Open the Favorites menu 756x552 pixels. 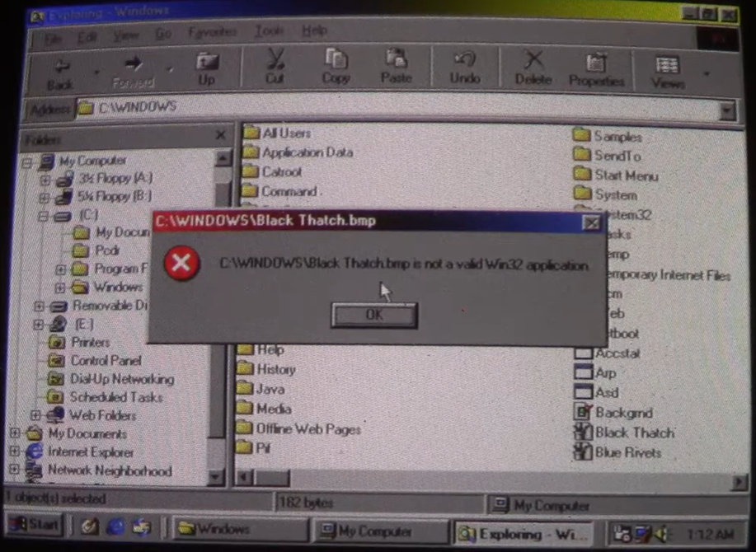tap(212, 32)
